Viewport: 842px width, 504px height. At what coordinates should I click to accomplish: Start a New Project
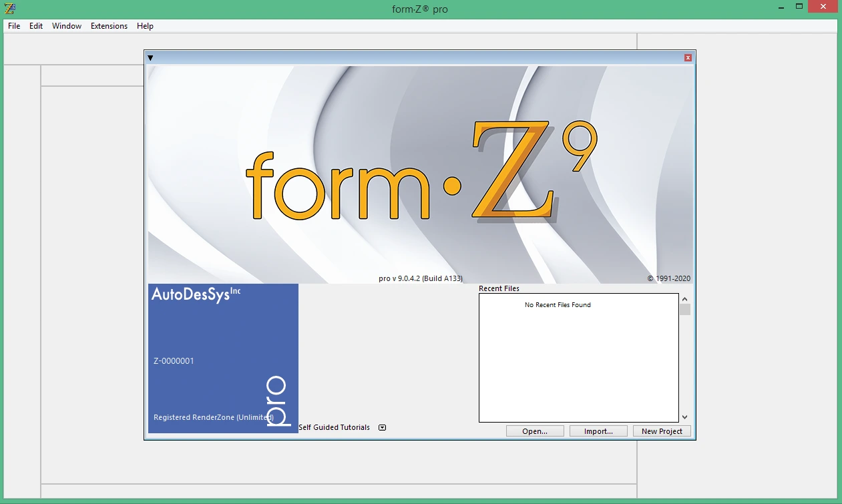(662, 431)
